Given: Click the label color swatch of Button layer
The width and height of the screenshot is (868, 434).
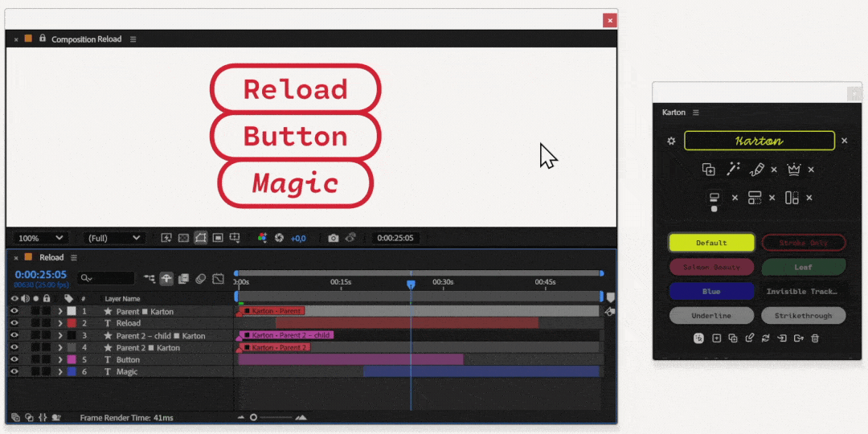Looking at the screenshot, I should tap(71, 360).
